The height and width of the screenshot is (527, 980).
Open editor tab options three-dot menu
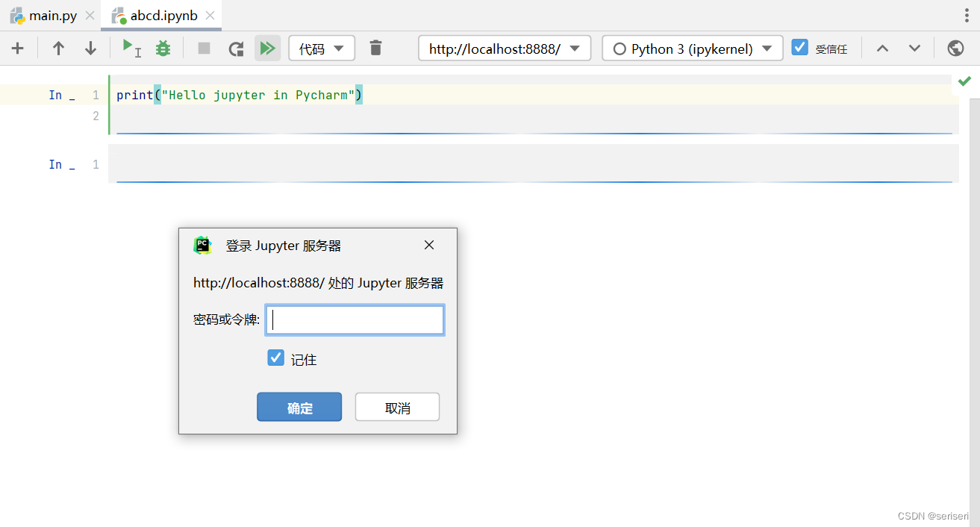coord(968,16)
